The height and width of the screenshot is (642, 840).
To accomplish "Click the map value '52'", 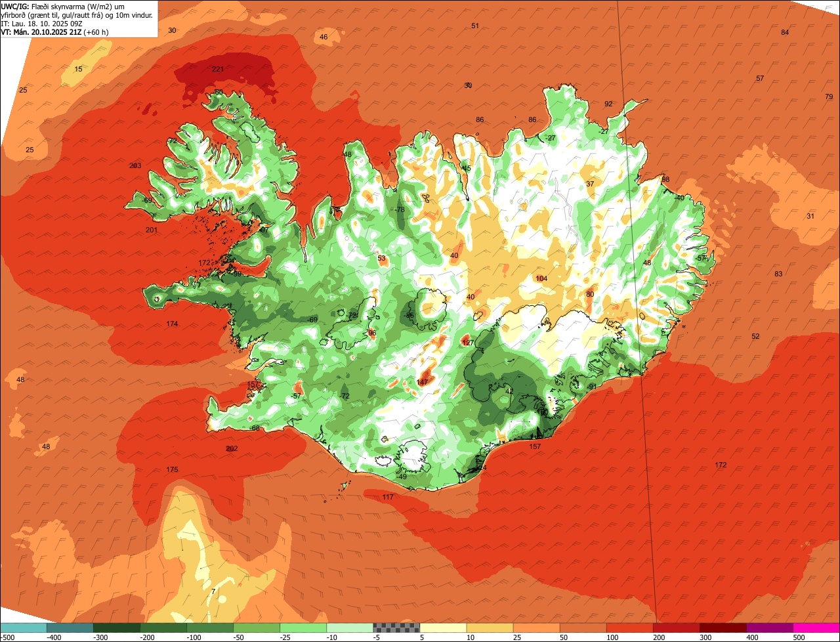I will click(755, 337).
